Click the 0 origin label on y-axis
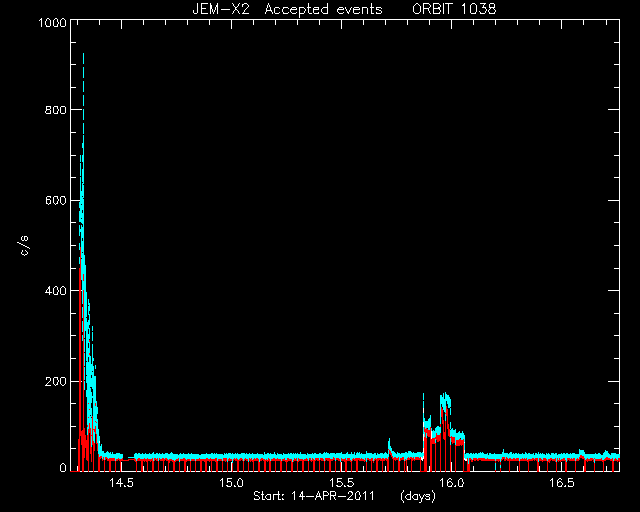This screenshot has height=512, width=640. (x=63, y=468)
